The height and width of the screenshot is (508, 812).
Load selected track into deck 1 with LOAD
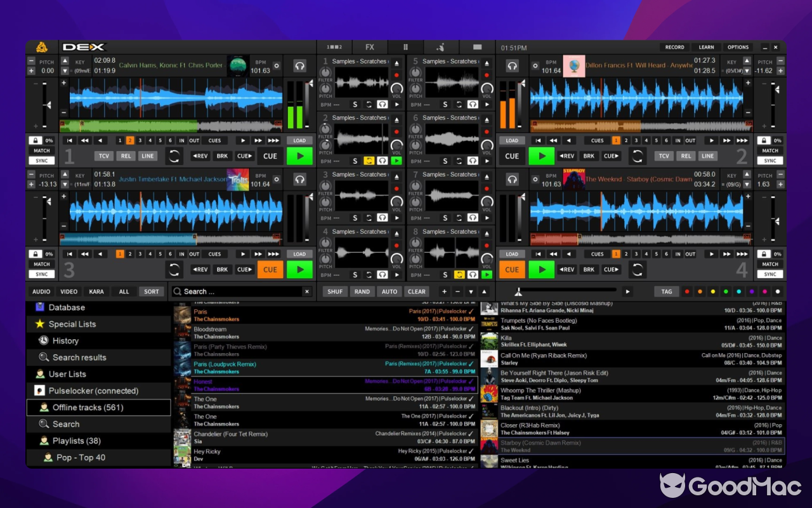click(298, 140)
